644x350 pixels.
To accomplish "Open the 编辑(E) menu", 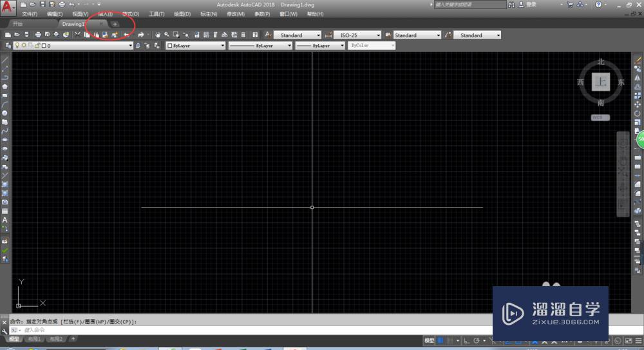I will (x=55, y=14).
